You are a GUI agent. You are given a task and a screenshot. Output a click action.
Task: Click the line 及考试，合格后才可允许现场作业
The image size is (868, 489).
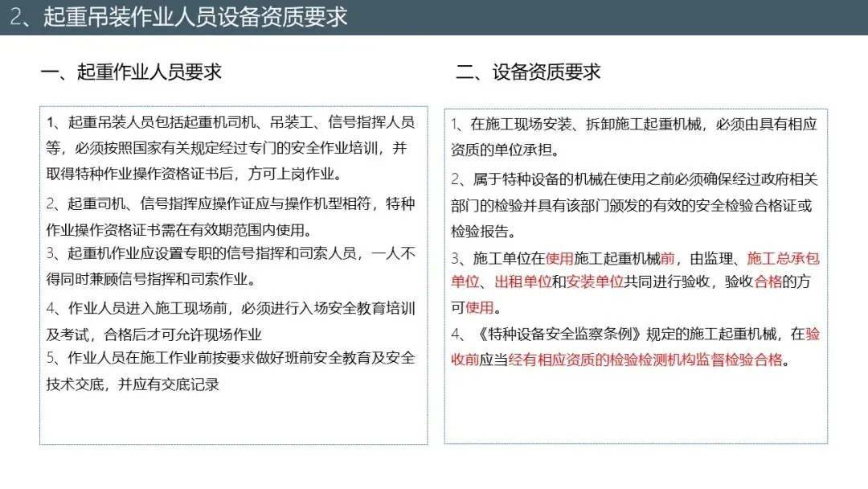154,335
